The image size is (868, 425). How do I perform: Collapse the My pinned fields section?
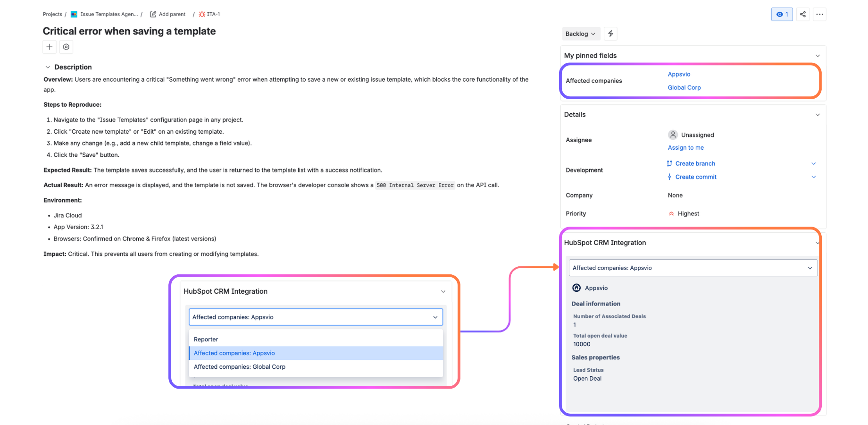[x=818, y=55]
